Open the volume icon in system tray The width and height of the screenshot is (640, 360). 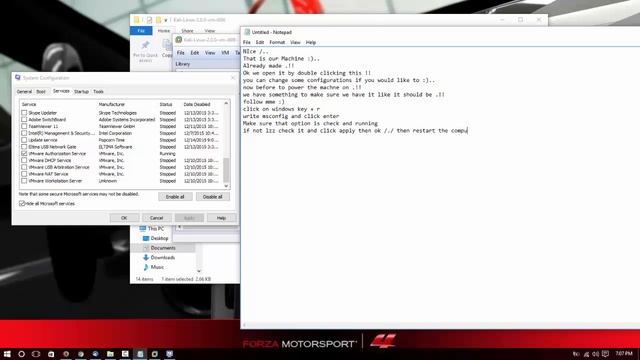[596, 354]
